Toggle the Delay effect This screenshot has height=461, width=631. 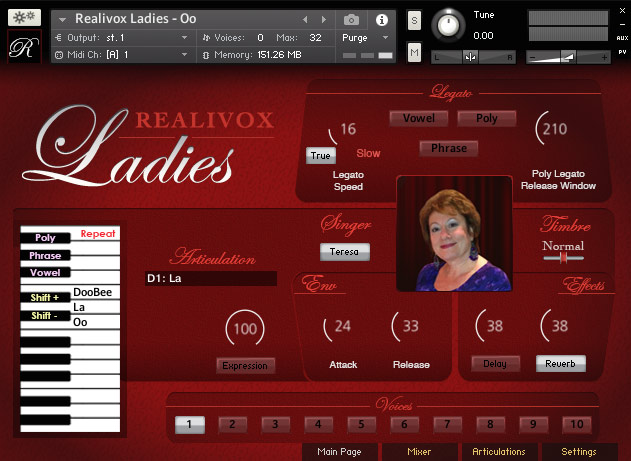pyautogui.click(x=495, y=364)
